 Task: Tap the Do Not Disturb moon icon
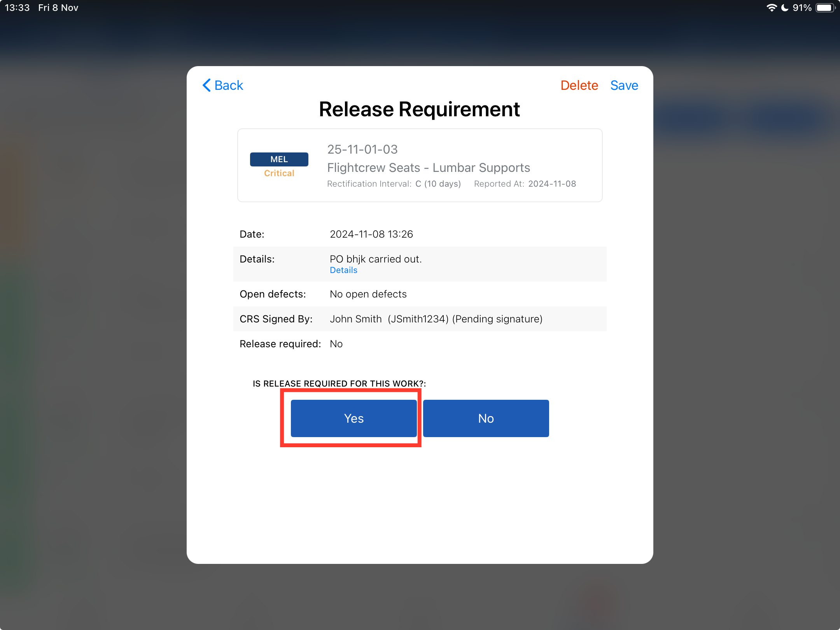coord(785,7)
